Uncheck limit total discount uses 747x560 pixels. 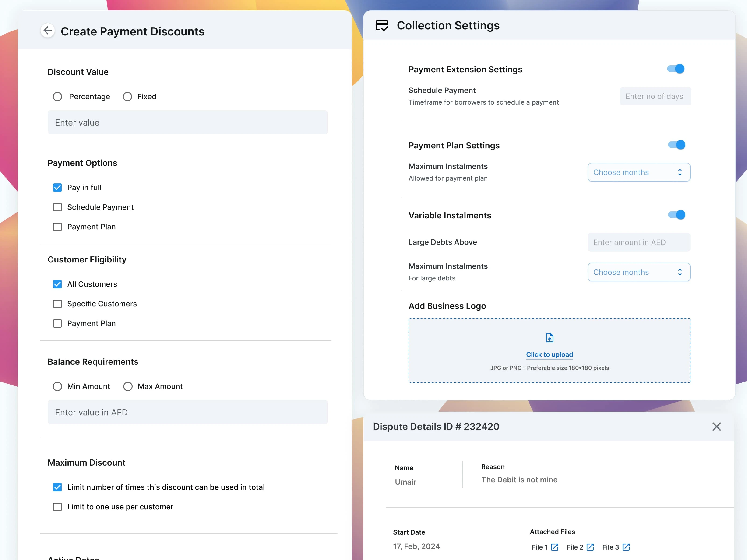57,487
